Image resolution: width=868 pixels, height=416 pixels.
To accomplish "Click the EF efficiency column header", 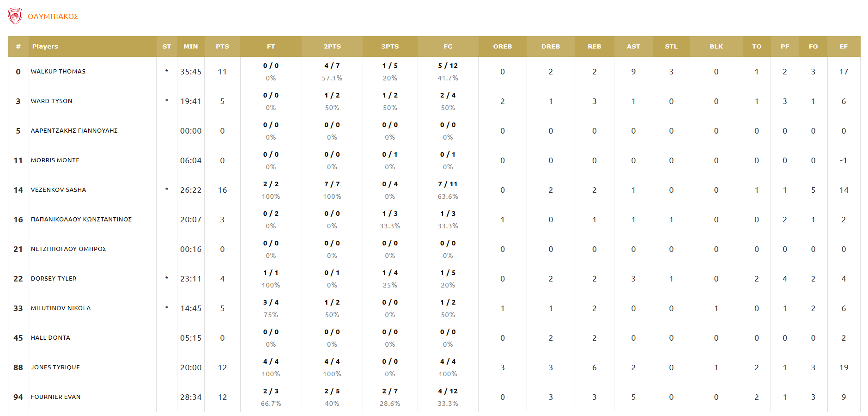I will coord(844,47).
